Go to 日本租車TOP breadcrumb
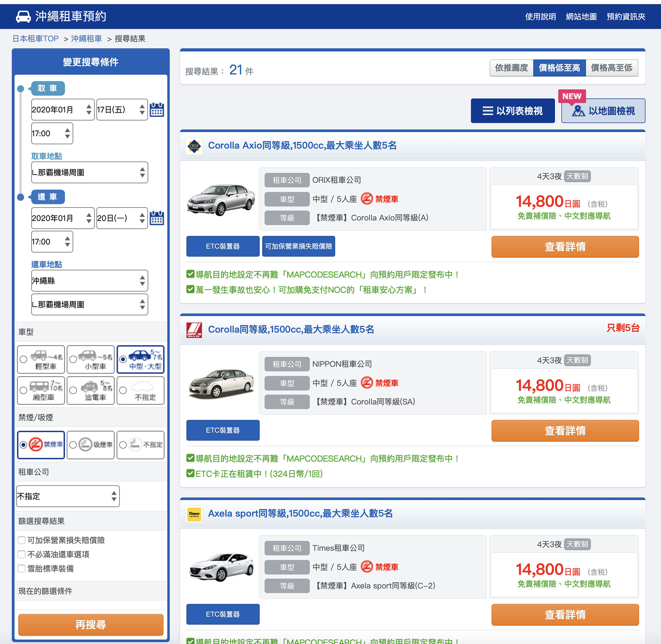This screenshot has height=644, width=661. [x=36, y=39]
